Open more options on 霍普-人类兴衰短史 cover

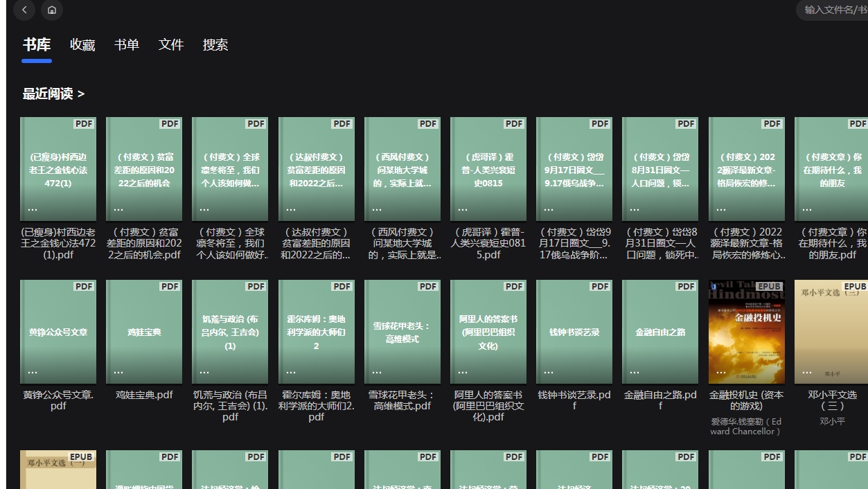point(463,209)
